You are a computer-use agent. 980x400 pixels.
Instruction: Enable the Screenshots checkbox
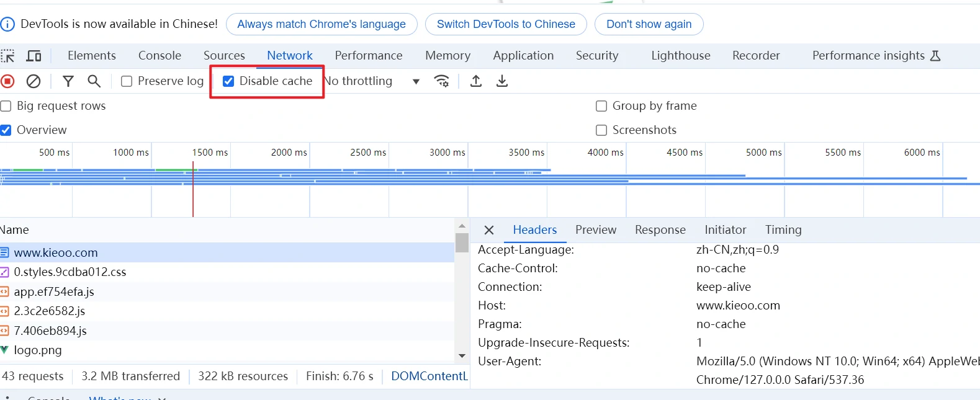601,130
